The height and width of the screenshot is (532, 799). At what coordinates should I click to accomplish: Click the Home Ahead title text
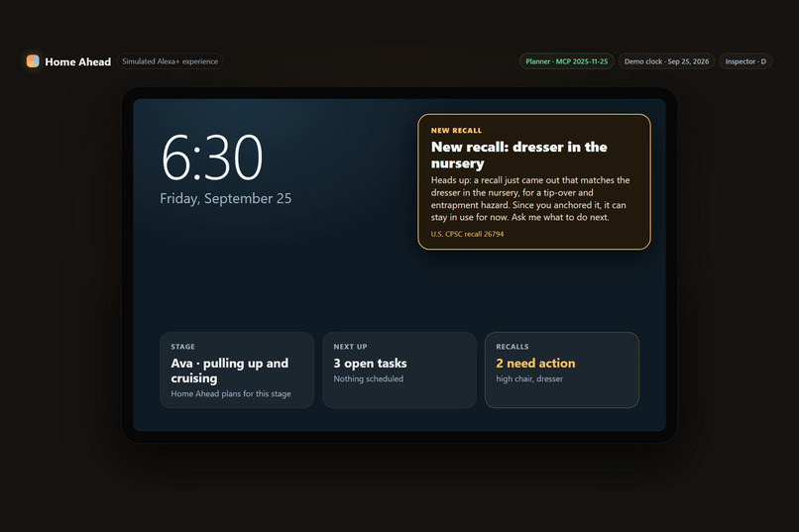(x=78, y=61)
